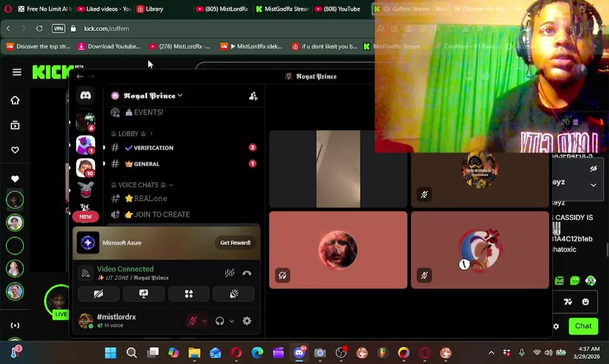The image size is (609, 364).
Task: Switch to Free No Limit AI tab
Action: tap(45, 9)
